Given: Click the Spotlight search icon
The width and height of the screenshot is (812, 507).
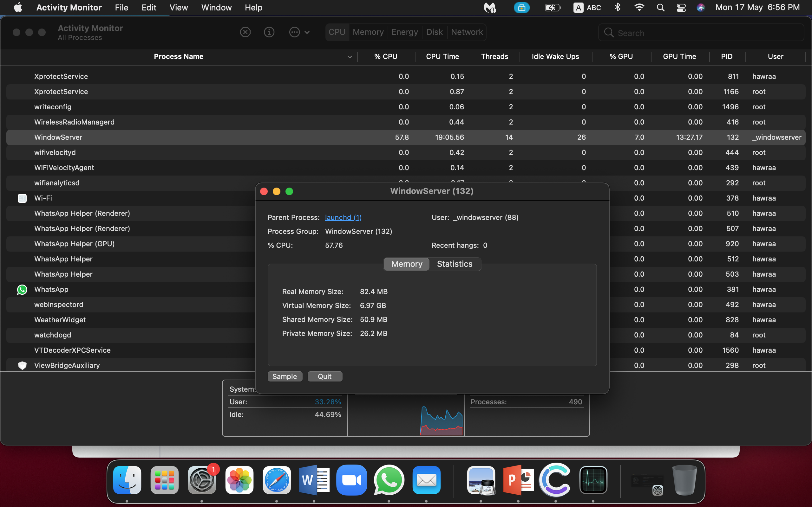Looking at the screenshot, I should pyautogui.click(x=660, y=7).
